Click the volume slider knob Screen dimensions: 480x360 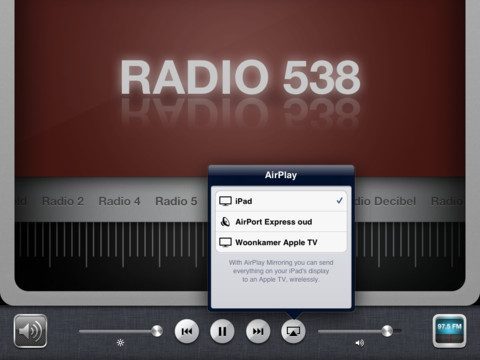387,331
